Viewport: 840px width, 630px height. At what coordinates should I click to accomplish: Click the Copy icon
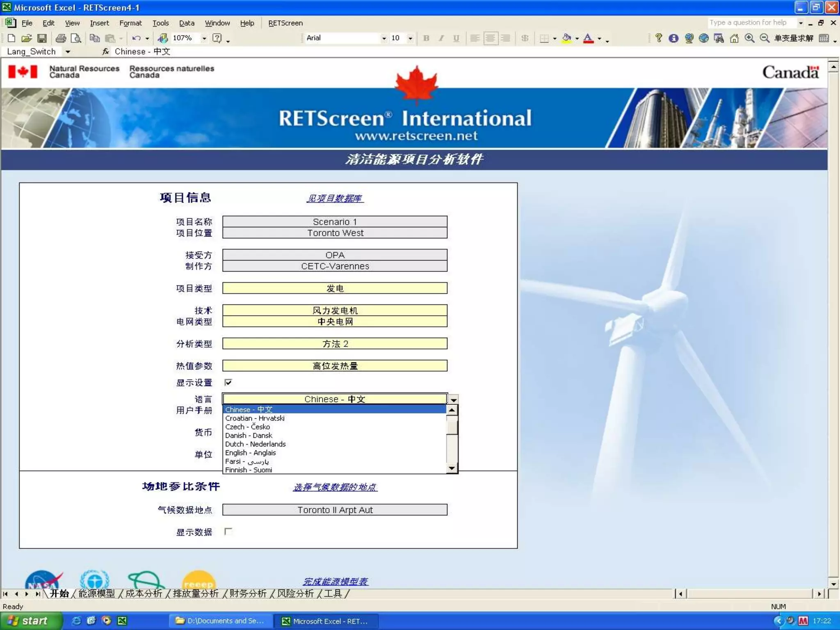click(95, 38)
